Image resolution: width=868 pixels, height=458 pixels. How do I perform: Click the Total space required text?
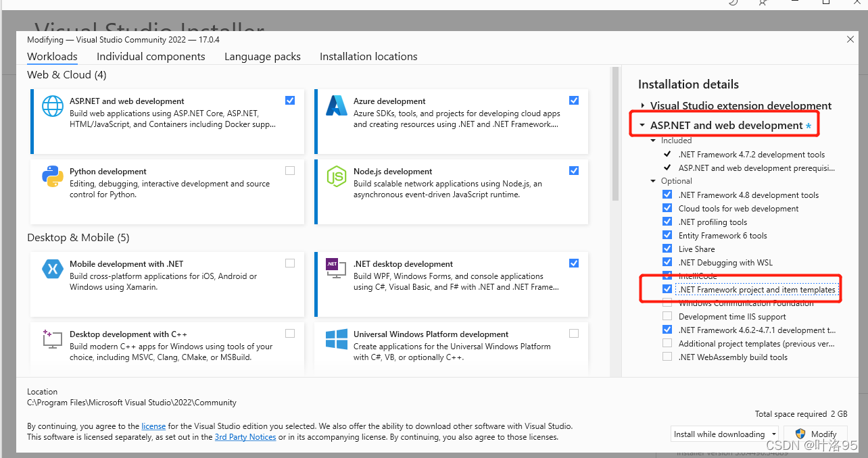pos(801,414)
